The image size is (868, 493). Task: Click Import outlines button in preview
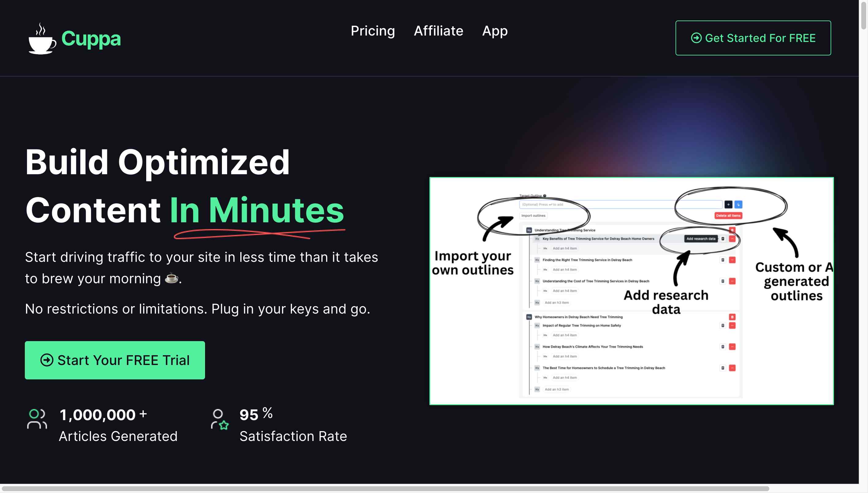[533, 216]
